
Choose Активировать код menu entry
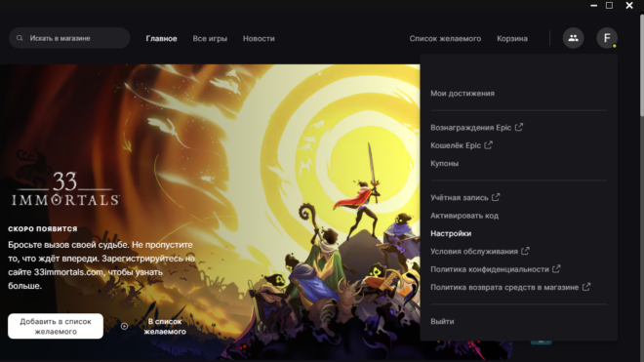pyautogui.click(x=464, y=216)
